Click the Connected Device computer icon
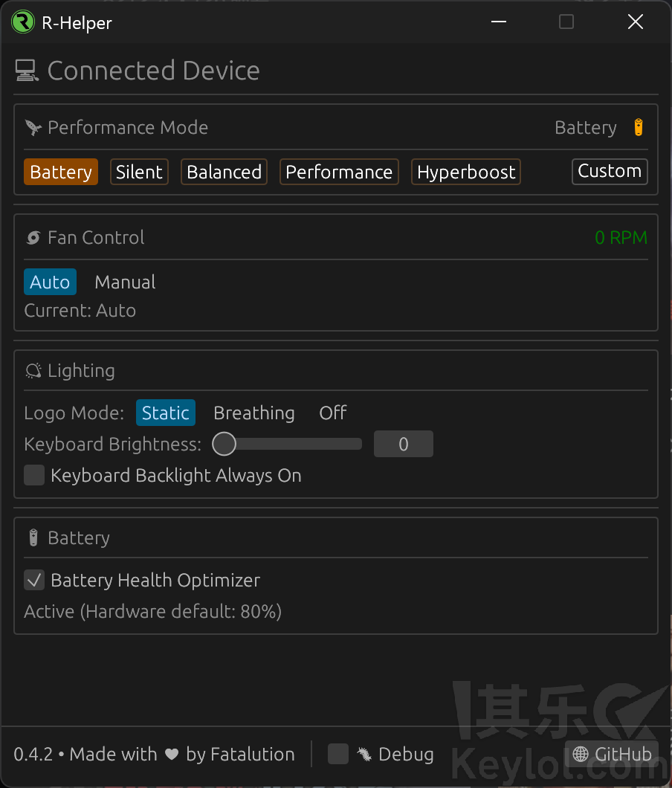The image size is (672, 788). 27,71
